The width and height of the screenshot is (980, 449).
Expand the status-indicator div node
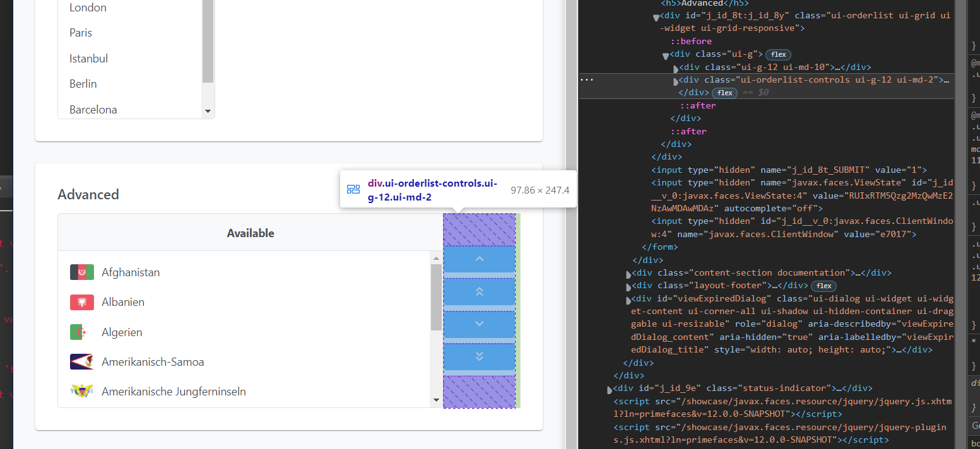[610, 390]
